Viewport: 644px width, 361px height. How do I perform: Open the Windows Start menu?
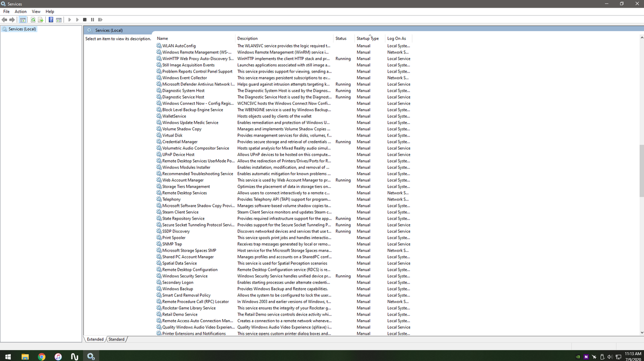tap(8, 356)
